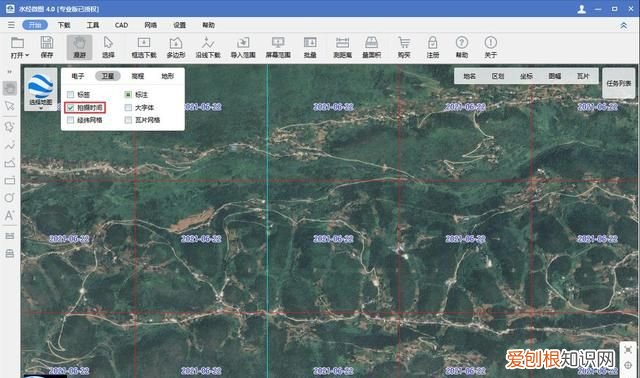This screenshot has height=378, width=640.
Task: Pick the polyline draw icon in left sidebar
Action: tap(10, 145)
